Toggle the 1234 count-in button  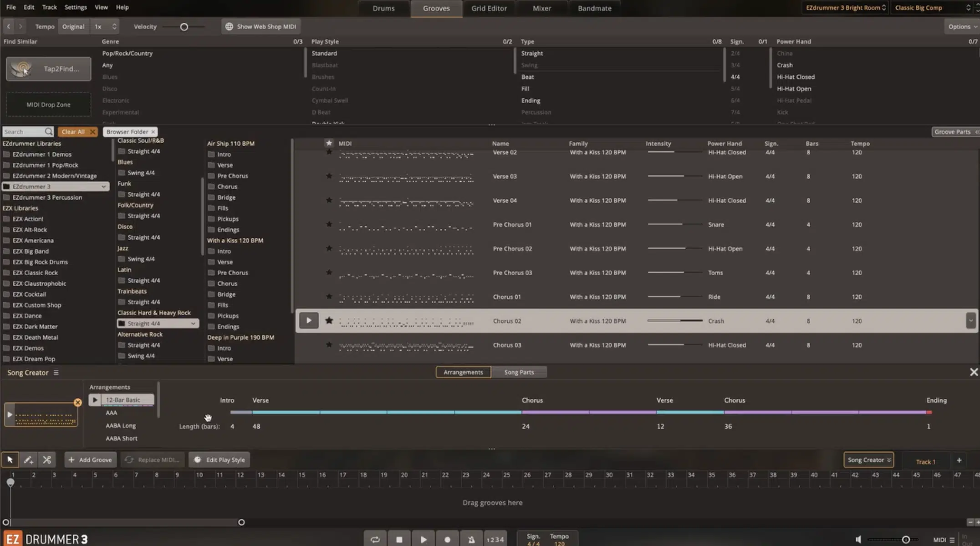tap(495, 539)
